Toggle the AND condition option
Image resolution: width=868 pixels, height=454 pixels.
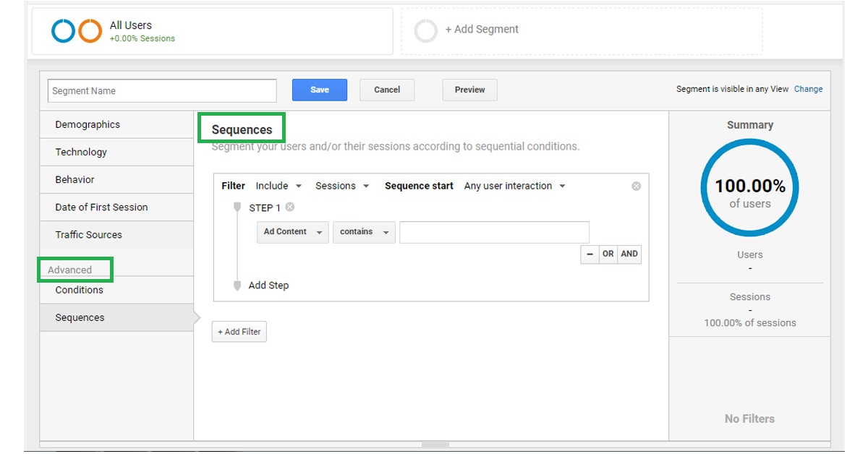(629, 254)
